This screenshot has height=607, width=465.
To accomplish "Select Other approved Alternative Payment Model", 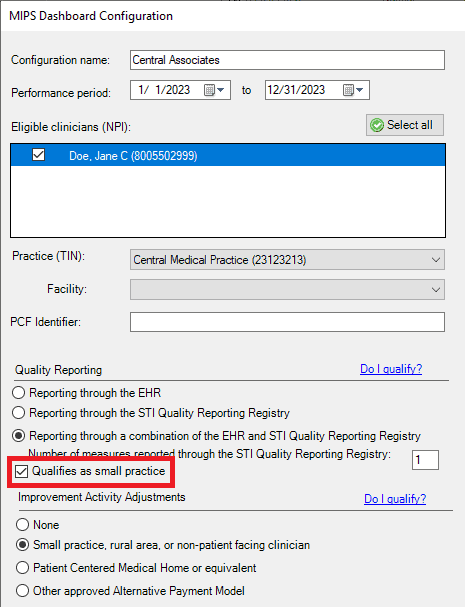I will [22, 591].
